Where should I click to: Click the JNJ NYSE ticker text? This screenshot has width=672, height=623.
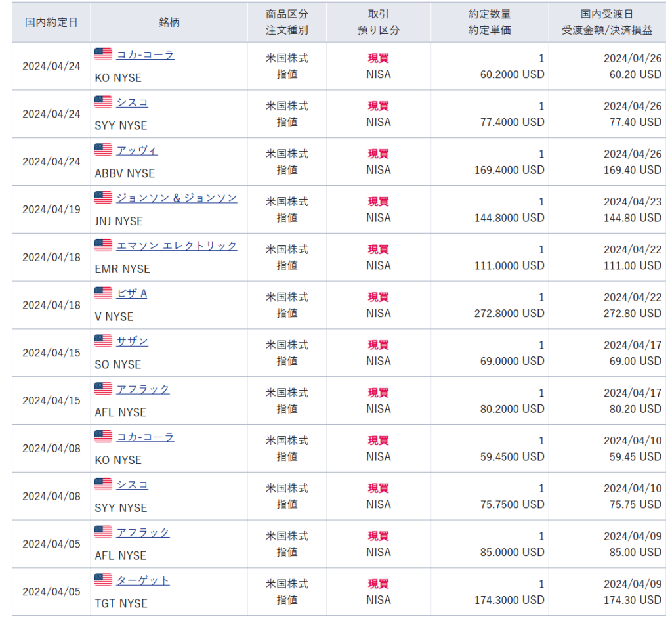(x=119, y=221)
